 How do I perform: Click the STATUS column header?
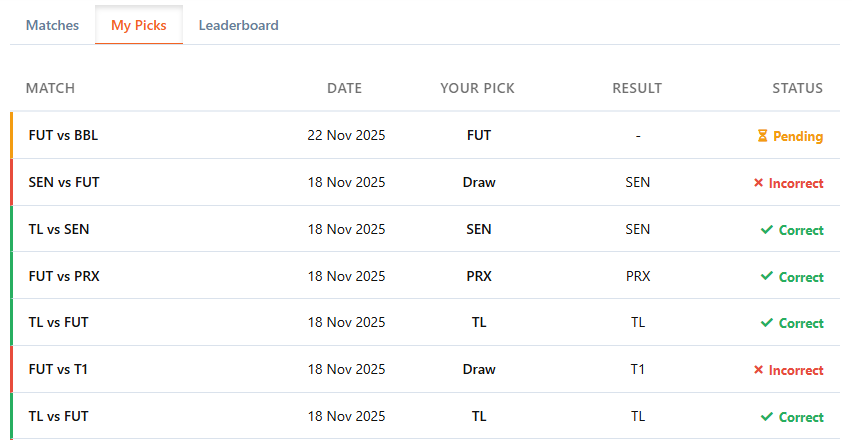(798, 88)
